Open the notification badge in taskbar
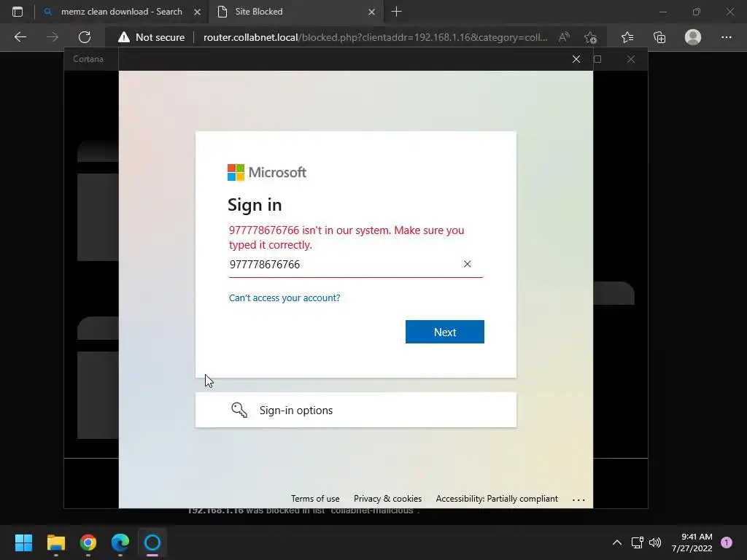This screenshot has height=560, width=747. [727, 542]
